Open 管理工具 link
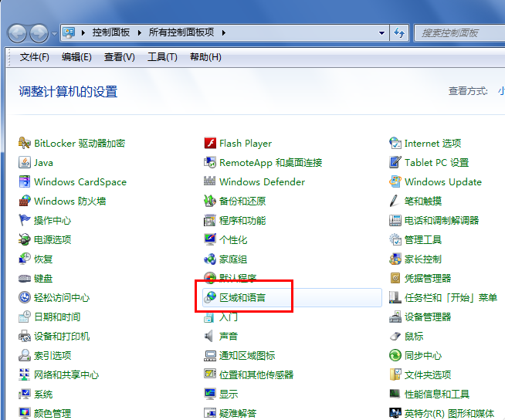The image size is (505, 420). pos(423,240)
